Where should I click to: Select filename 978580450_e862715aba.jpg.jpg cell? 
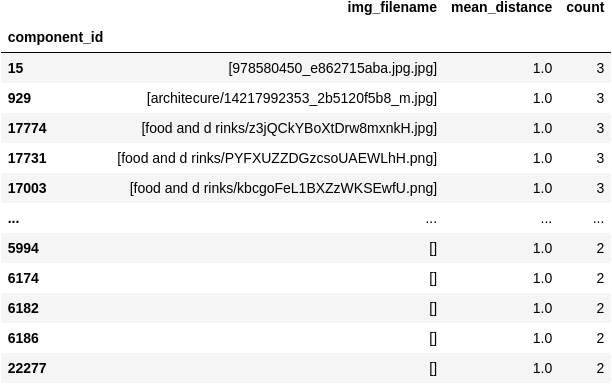[x=333, y=68]
